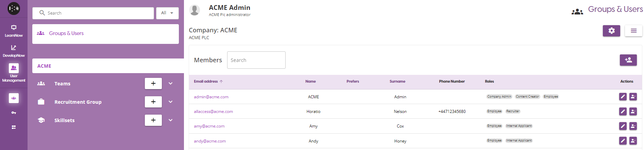
Task: Open DevelopNow in the sidebar
Action: 14,51
